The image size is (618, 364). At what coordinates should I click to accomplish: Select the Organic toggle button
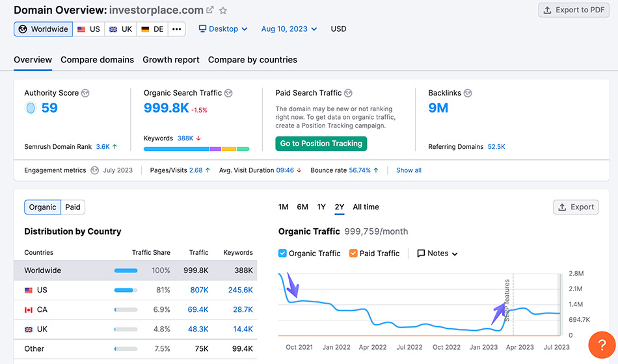click(x=42, y=207)
